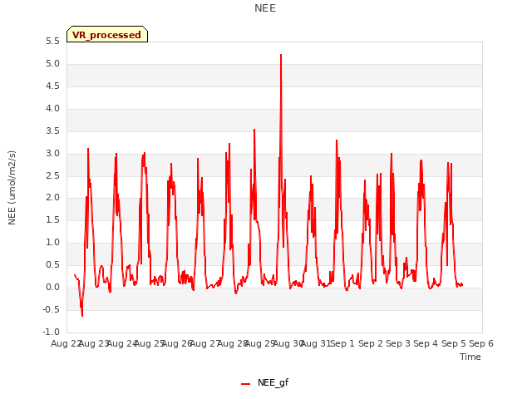Click the VR_processed annotation label
This screenshot has width=532, height=399.
click(107, 34)
